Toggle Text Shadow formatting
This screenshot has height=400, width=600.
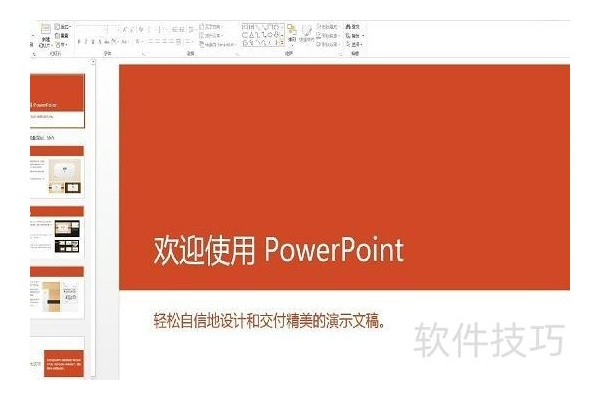[x=100, y=42]
